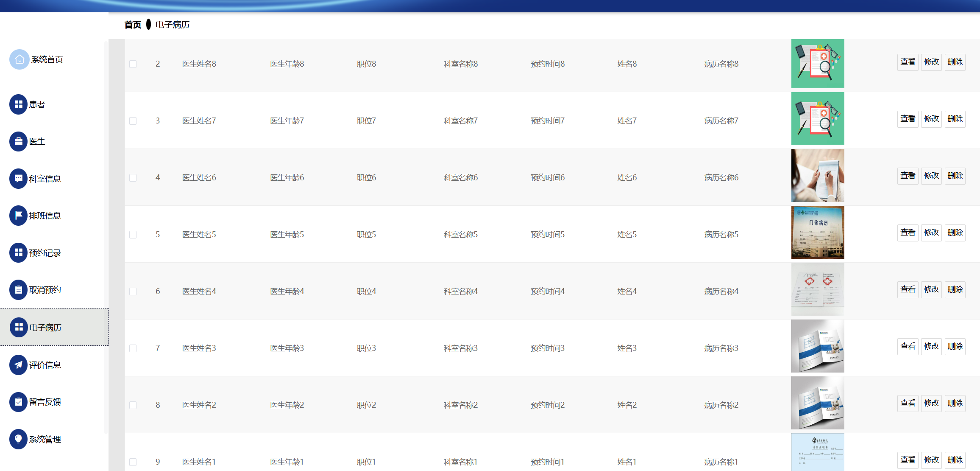Click the house icon for 系统首页
This screenshot has width=980, height=471.
point(19,59)
